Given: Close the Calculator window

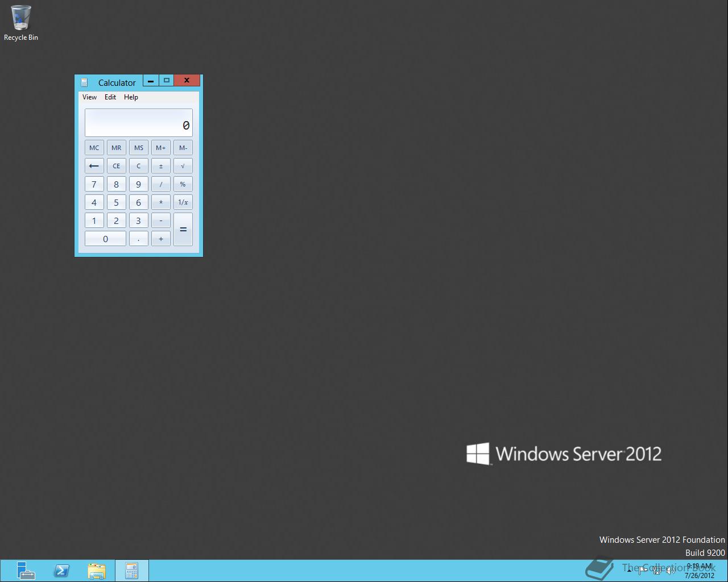Looking at the screenshot, I should click(187, 81).
